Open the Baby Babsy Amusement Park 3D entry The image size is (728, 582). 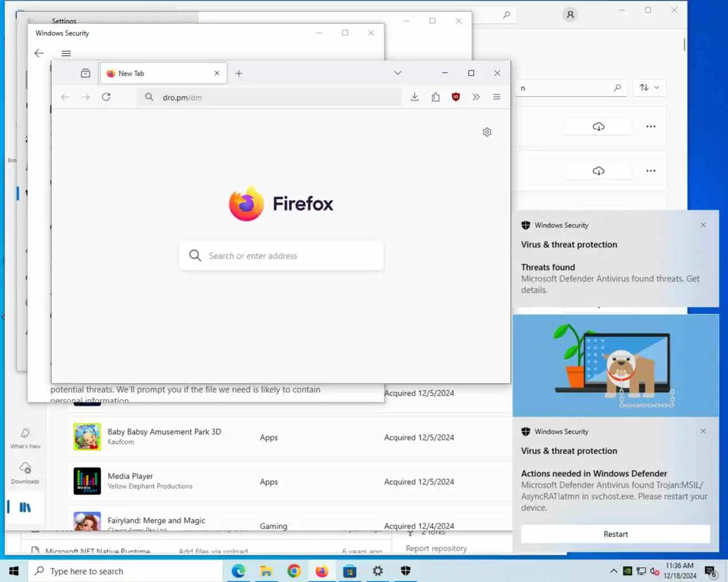click(x=289, y=437)
